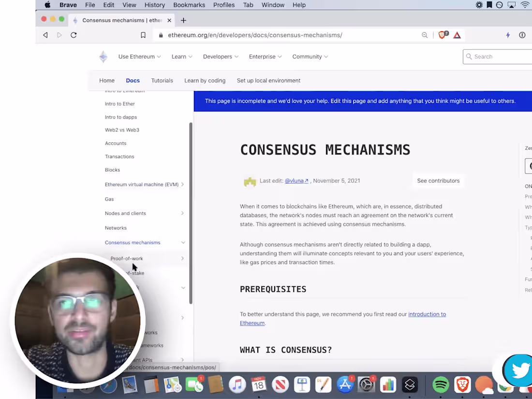Launch Spotify from the dock
The height and width of the screenshot is (399, 532).
(x=441, y=384)
